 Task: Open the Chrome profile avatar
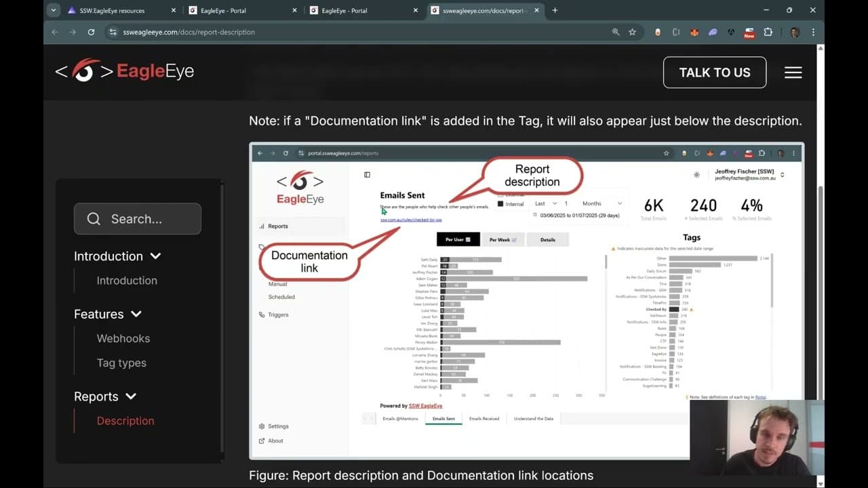(x=795, y=32)
